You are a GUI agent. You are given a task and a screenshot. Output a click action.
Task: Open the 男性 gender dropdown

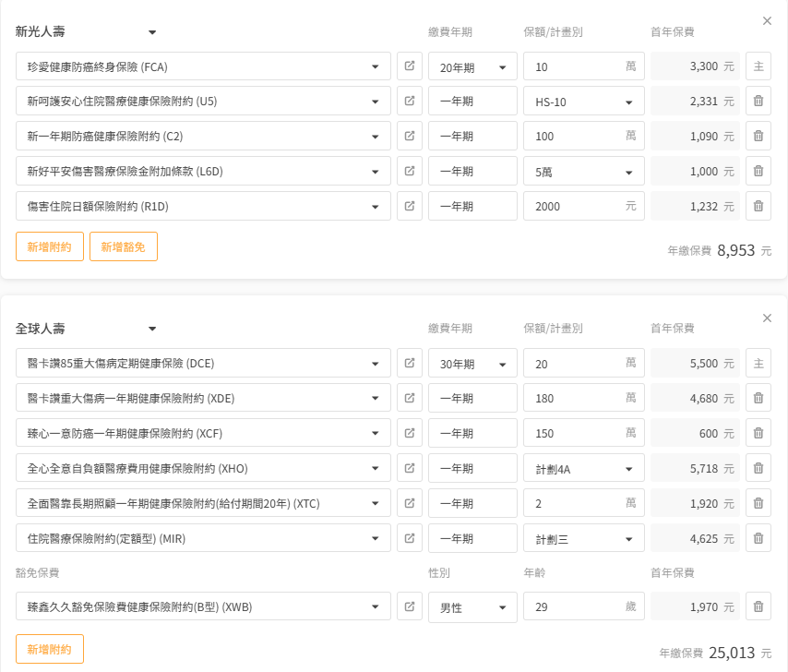click(x=472, y=606)
